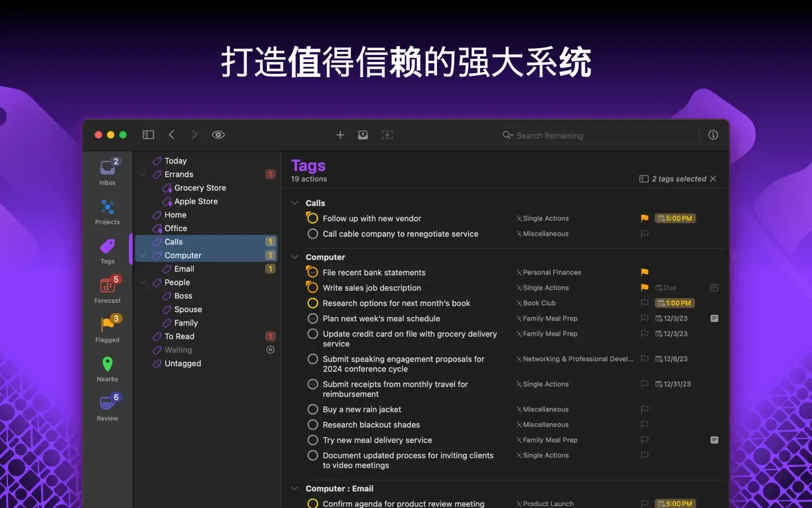Click 12/31/23 date on Submit receipts task

pyautogui.click(x=673, y=384)
